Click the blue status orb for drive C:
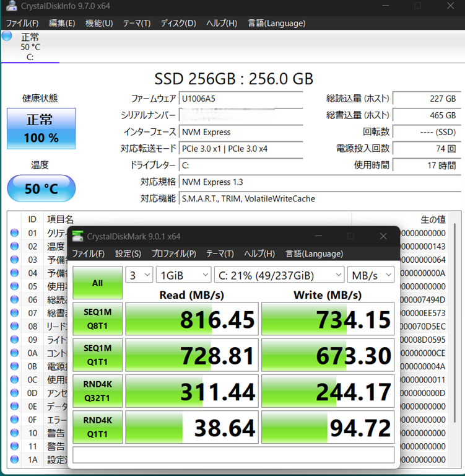 coord(7,36)
